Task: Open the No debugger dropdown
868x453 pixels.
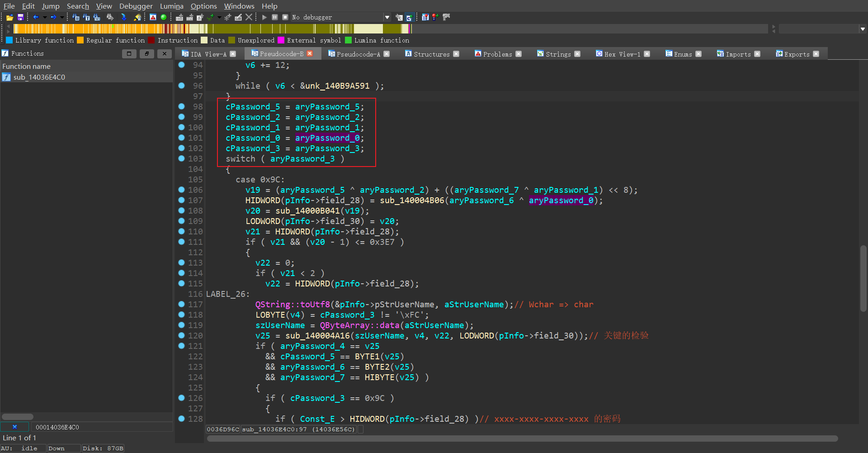Action: [387, 17]
